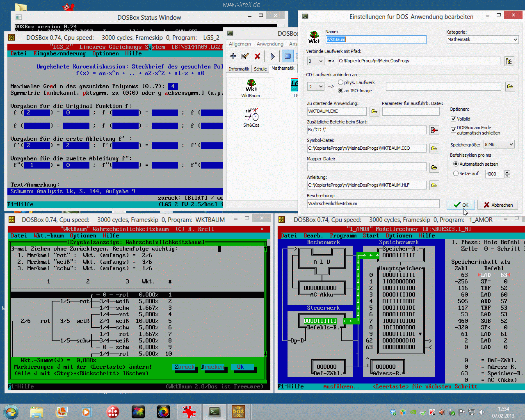
Task: Toggle the Vollbild checkbox
Action: (453, 119)
